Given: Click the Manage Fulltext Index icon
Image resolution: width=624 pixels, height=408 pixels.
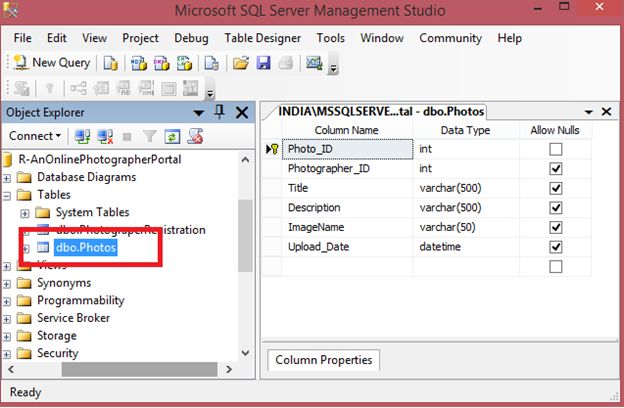Looking at the screenshot, I should [124, 88].
